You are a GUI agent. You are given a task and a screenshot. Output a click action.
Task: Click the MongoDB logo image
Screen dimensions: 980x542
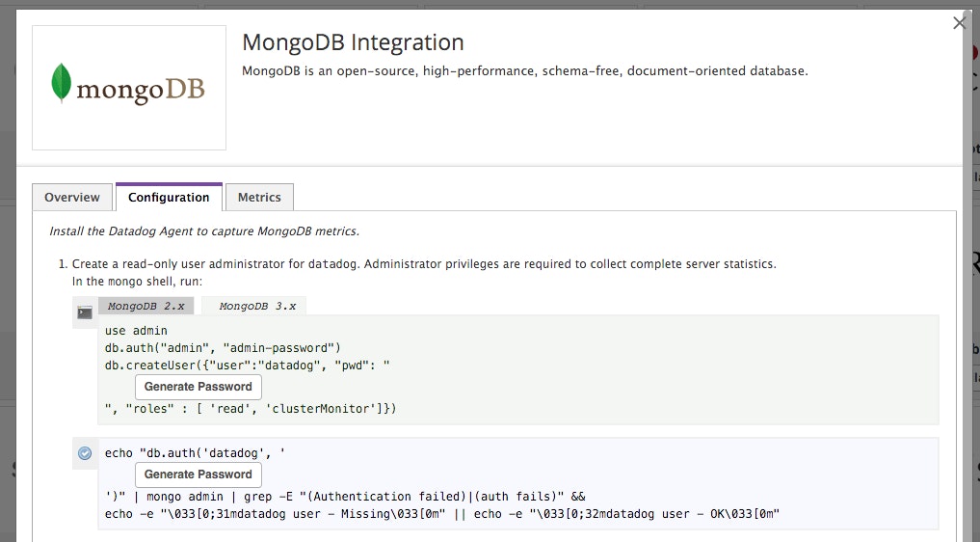point(129,88)
